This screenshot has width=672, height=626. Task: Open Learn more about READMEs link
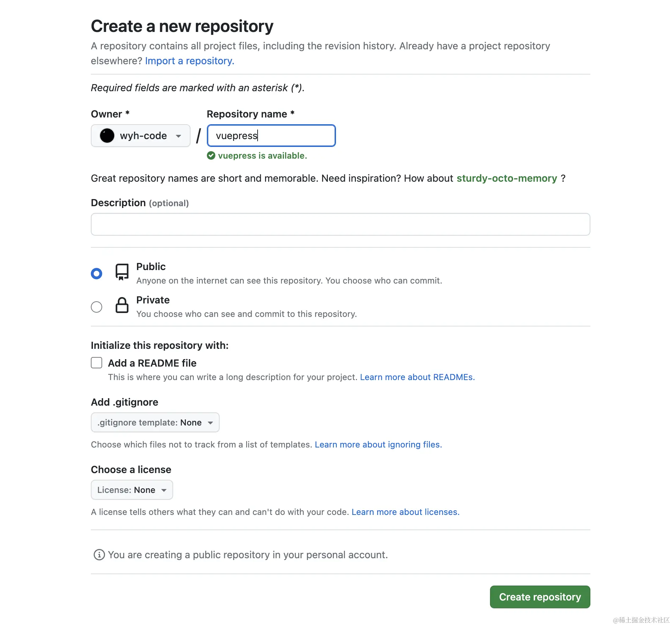tap(417, 377)
